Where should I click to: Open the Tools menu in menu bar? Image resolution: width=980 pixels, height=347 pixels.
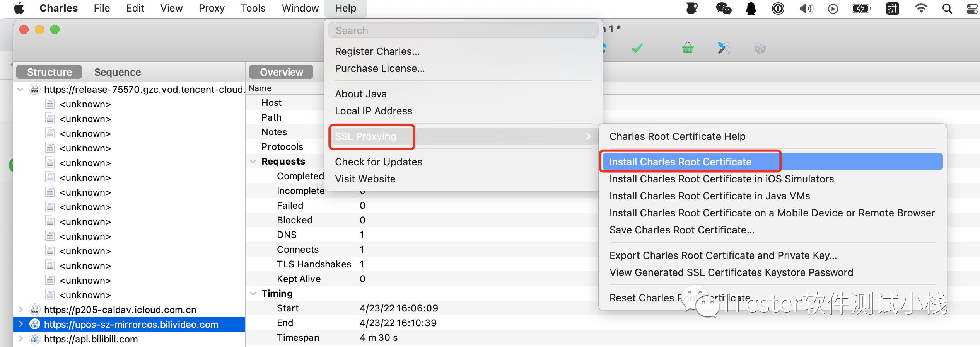tap(253, 8)
